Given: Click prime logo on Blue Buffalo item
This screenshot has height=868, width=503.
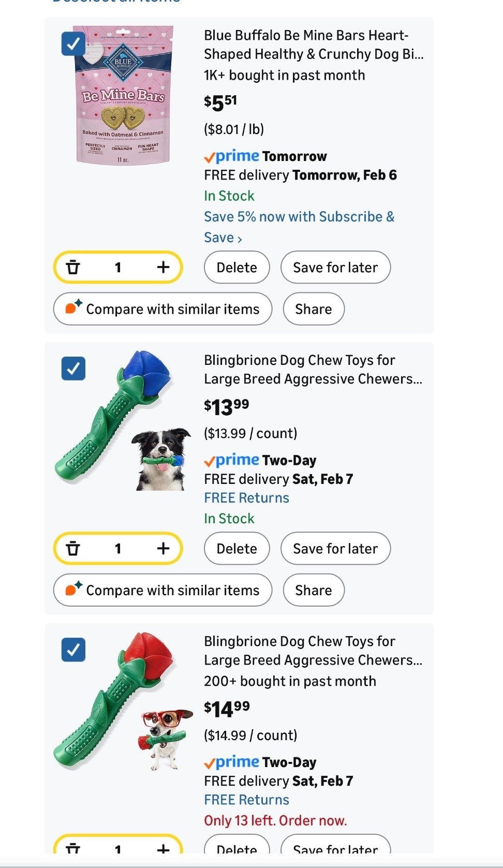Looking at the screenshot, I should (232, 156).
